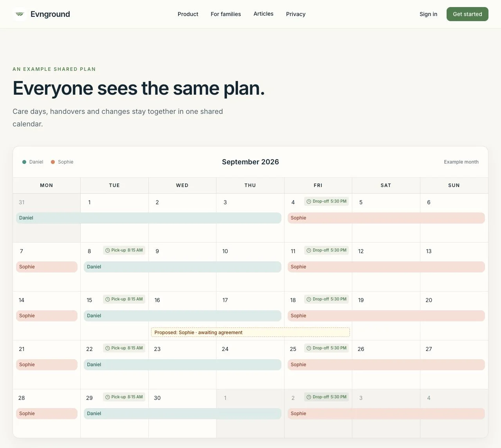Click the WED column header
The height and width of the screenshot is (448, 501).
click(182, 185)
